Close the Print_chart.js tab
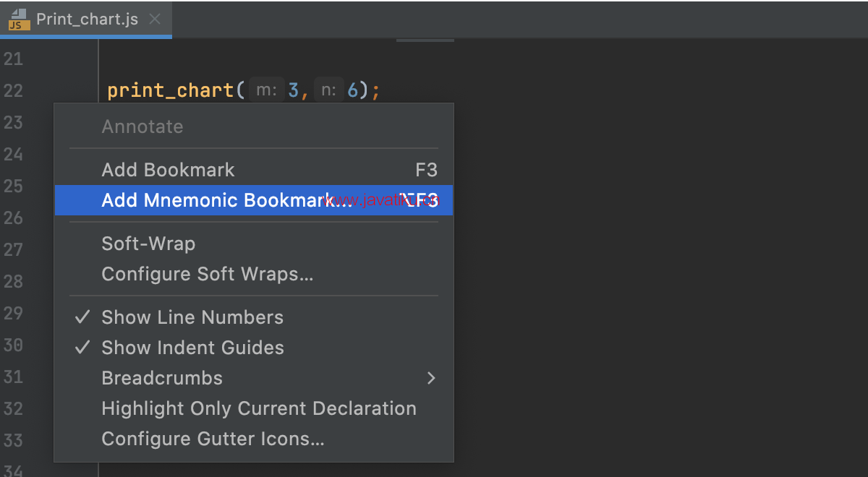Viewport: 868px width, 477px height. 154,20
